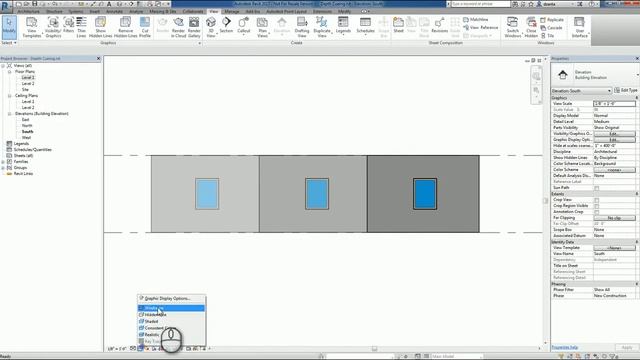Click Replicate window

point(552,20)
